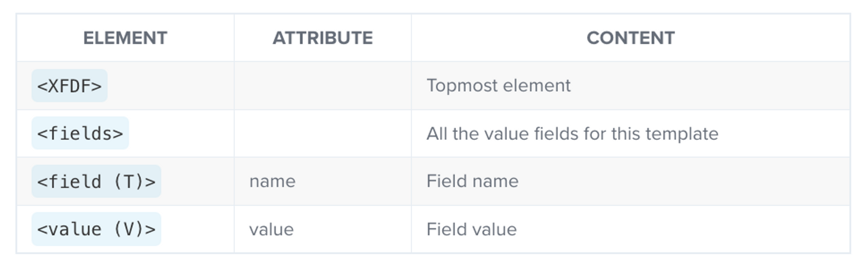Image resolution: width=868 pixels, height=268 pixels.
Task: Click the 'Field name' content text
Action: pos(472,181)
